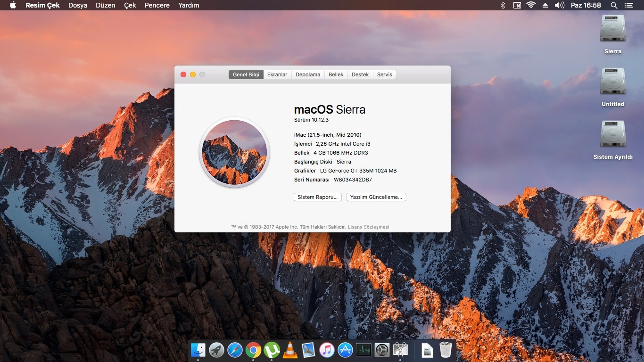The image size is (644, 362).
Task: Launch Google Chrome from the dock
Action: click(253, 350)
